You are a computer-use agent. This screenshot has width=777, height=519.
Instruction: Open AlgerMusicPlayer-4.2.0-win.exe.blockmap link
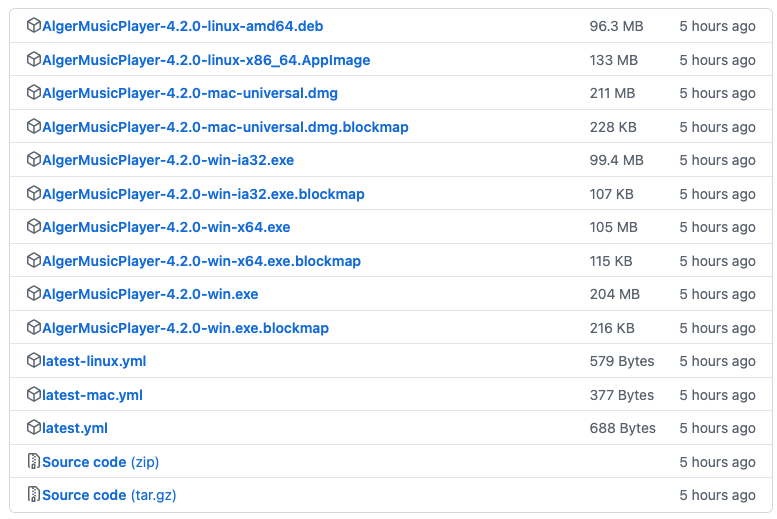tap(185, 328)
